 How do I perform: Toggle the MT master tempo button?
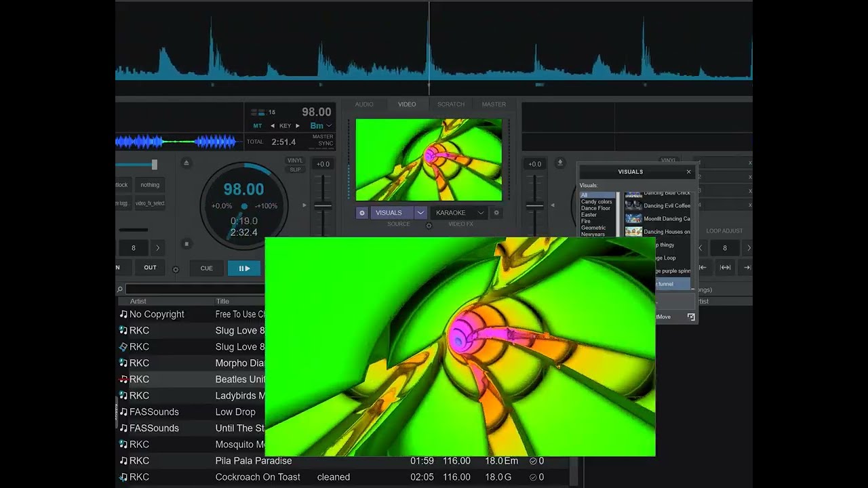258,126
